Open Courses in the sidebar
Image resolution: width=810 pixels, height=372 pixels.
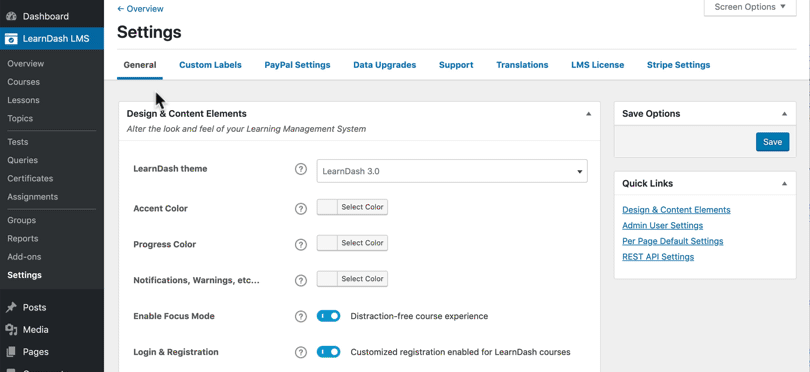[x=24, y=82]
